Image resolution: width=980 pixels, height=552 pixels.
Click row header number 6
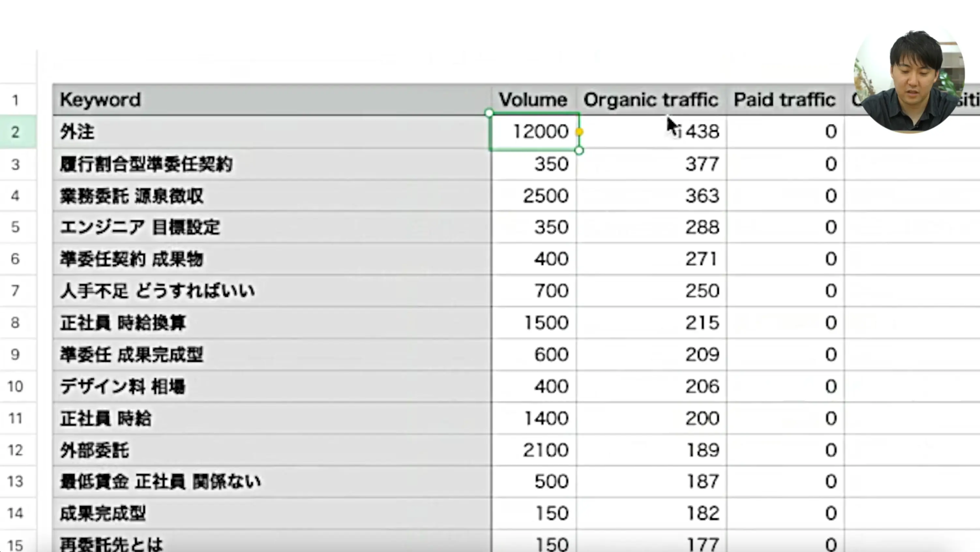pyautogui.click(x=15, y=259)
